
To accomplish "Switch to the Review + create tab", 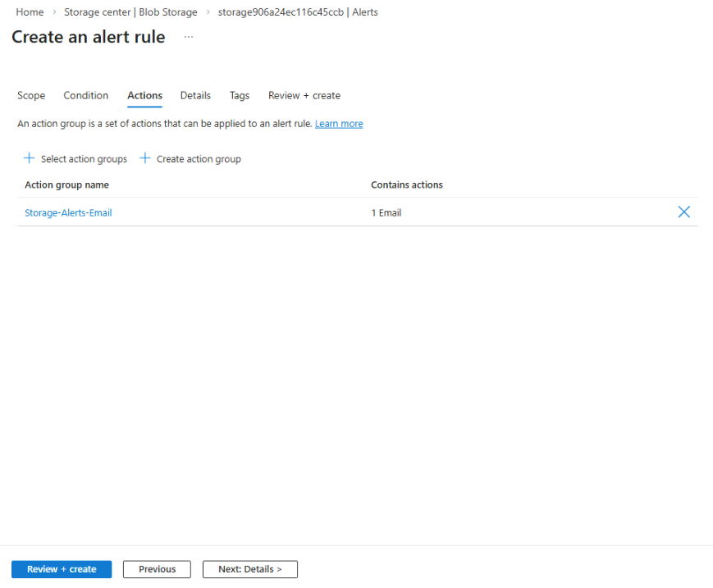I will point(304,96).
